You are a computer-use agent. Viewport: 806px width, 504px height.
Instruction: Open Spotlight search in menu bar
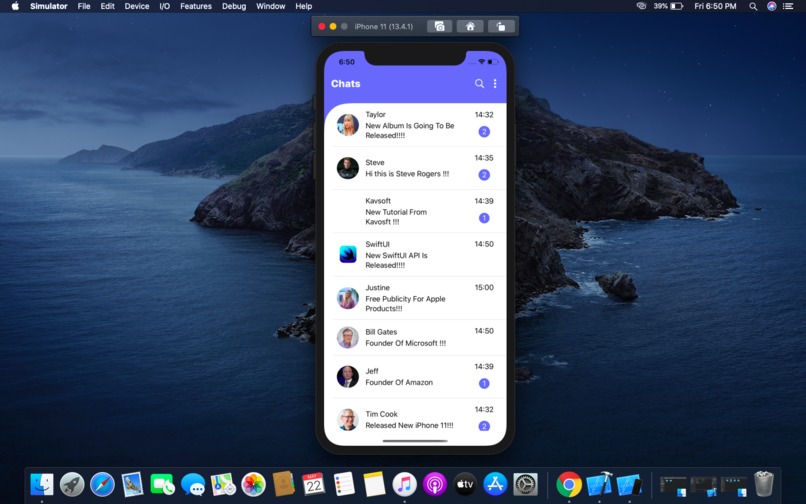point(753,6)
